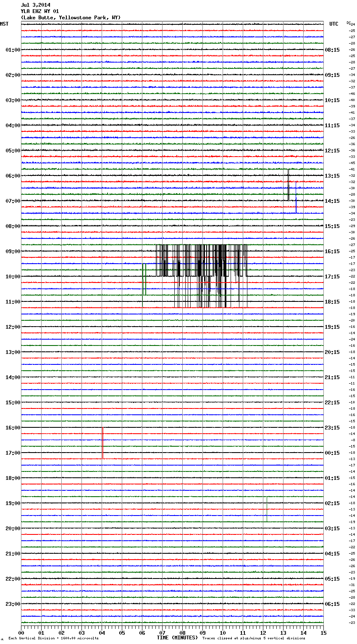Viewport: 357px width, 644px height.
Task: Click the station code "YLA EHZ WY 01"
Action: pos(40,11)
